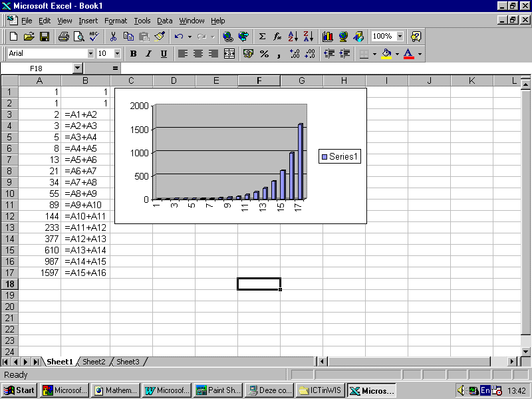Launch the Chart Wizard
The height and width of the screenshot is (399, 532).
[327, 37]
